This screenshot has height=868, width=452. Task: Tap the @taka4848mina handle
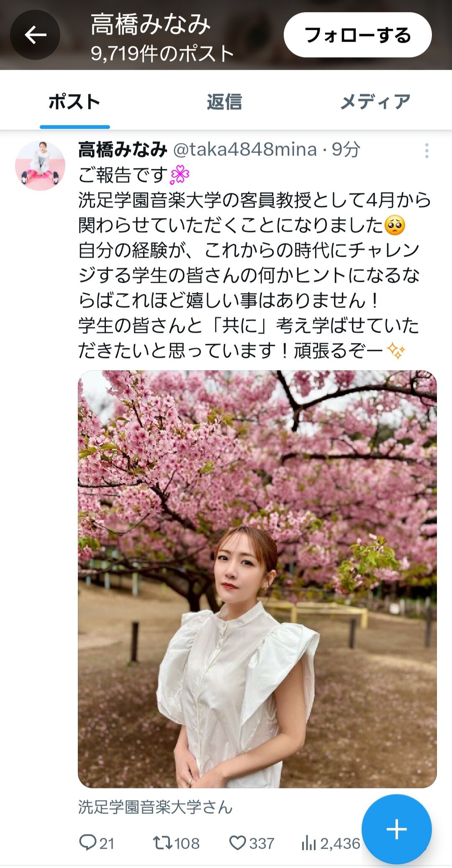click(x=245, y=149)
